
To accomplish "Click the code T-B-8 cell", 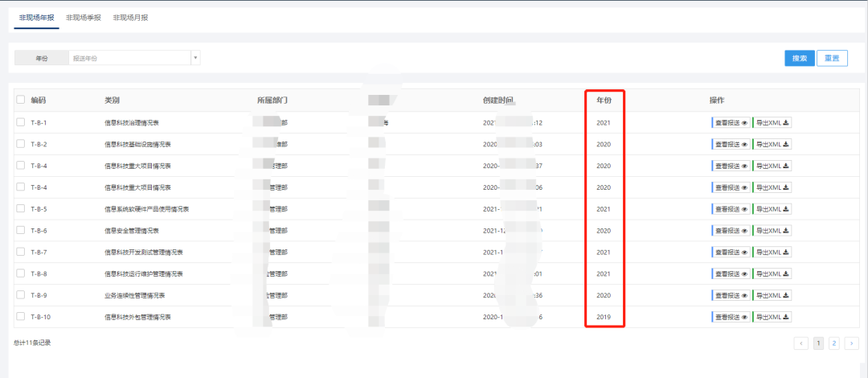I will [39, 273].
